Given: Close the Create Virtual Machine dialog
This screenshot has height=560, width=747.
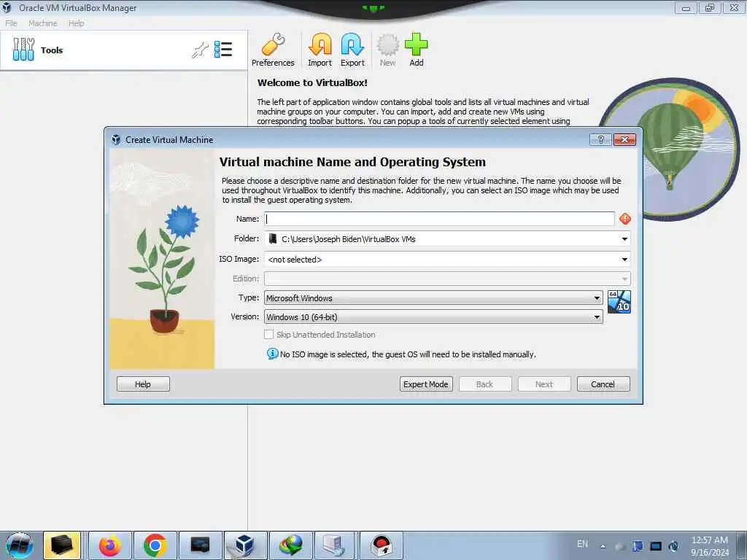Looking at the screenshot, I should (624, 139).
